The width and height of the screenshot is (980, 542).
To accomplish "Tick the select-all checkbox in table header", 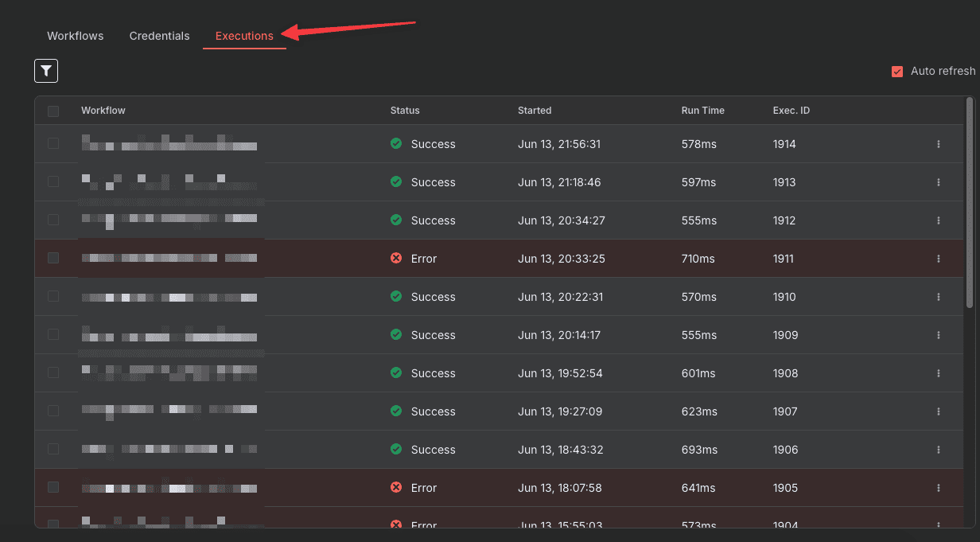I will tap(53, 111).
